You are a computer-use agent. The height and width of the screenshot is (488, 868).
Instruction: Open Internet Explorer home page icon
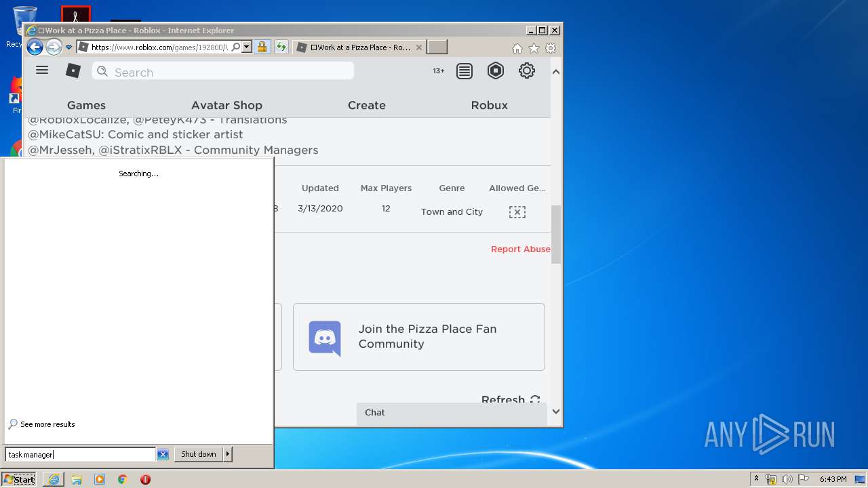pyautogui.click(x=517, y=48)
